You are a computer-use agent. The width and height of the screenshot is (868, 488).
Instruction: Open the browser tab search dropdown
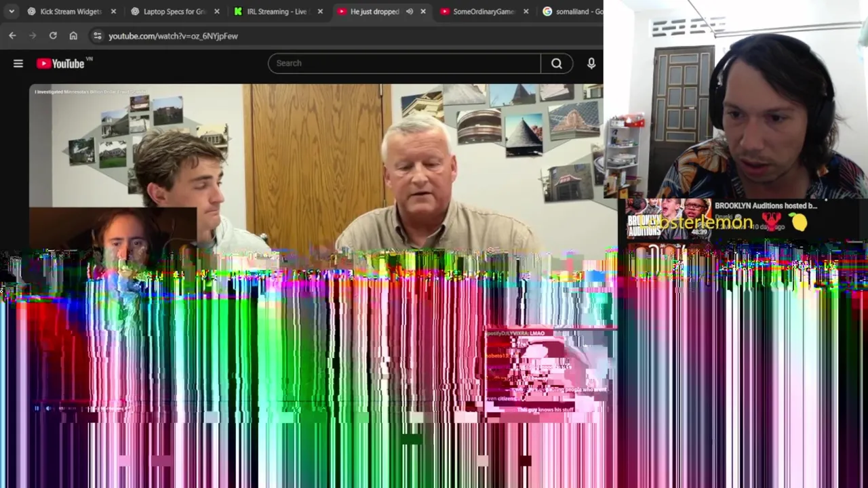[12, 12]
